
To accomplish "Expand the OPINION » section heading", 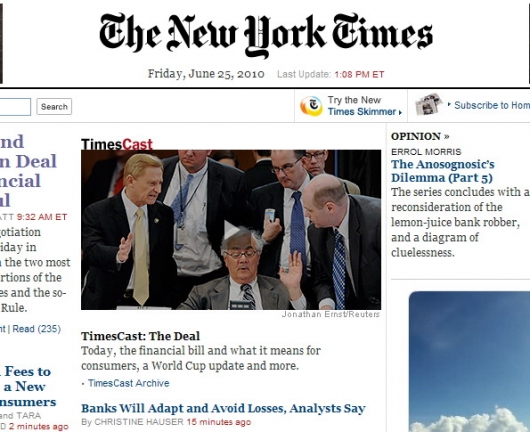I will coord(420,136).
